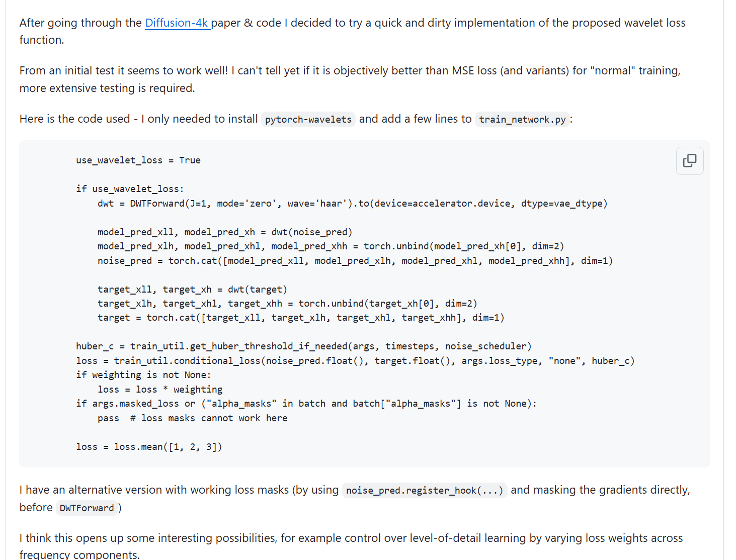Click the noise_pred = torch.cat code line

355,261
